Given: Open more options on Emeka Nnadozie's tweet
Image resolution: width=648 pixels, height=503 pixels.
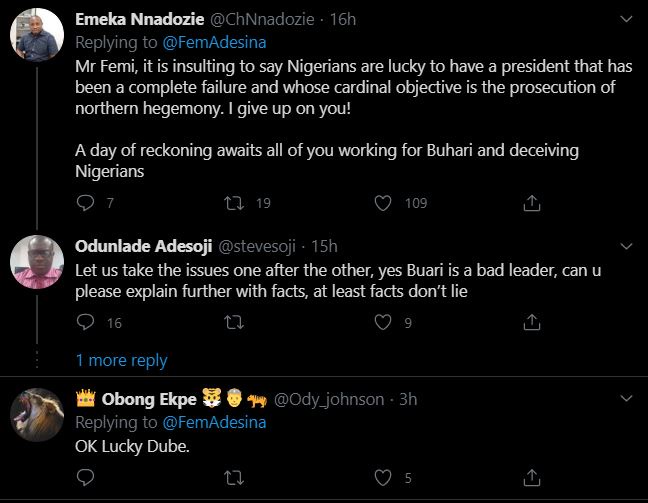Looking at the screenshot, I should click(627, 18).
